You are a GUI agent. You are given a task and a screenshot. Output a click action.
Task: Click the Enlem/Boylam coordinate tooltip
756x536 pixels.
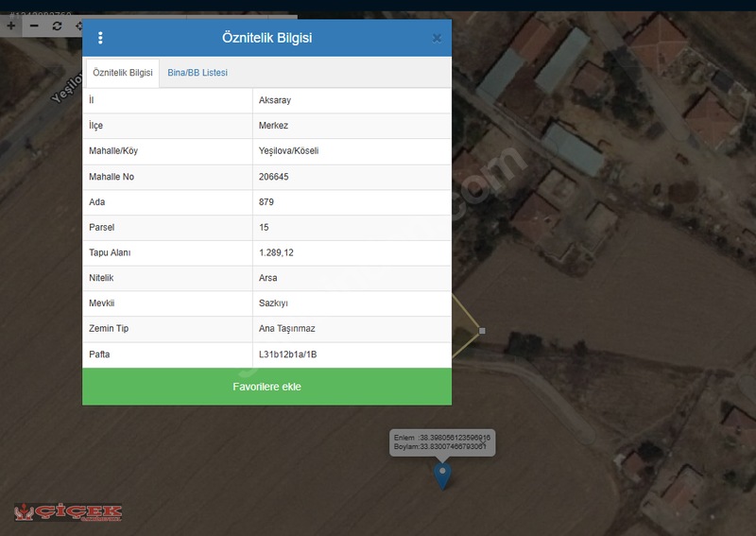pos(442,442)
